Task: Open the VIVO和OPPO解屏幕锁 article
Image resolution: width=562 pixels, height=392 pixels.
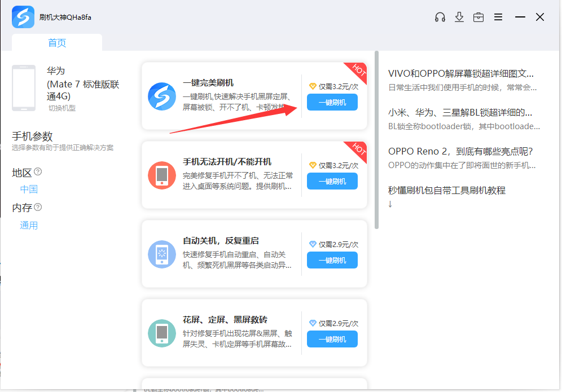Action: [x=460, y=73]
